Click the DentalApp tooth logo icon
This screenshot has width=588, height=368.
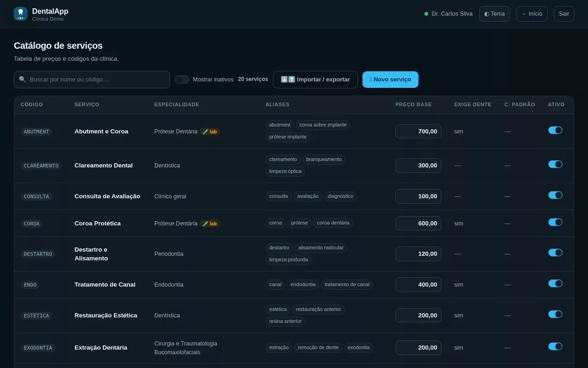click(21, 14)
